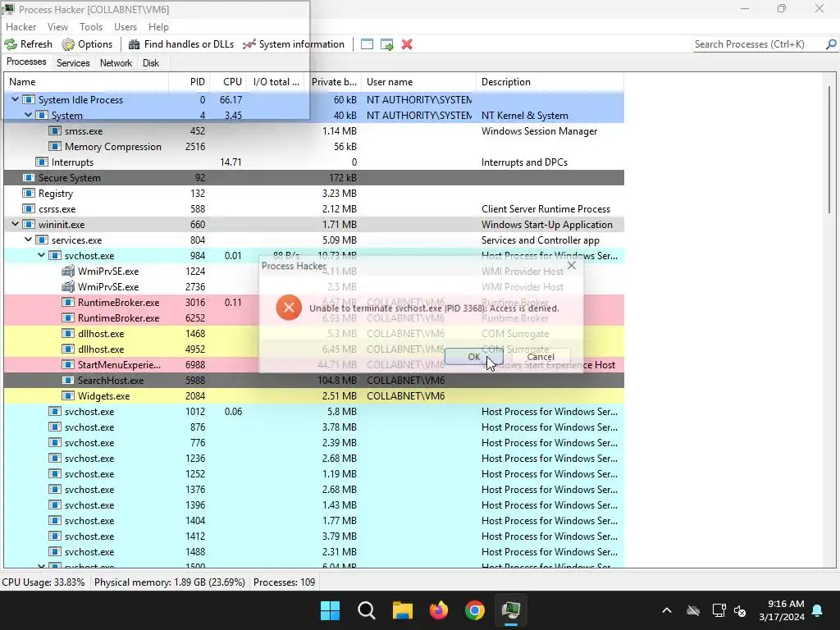Switch to the Services tab
This screenshot has width=840, height=630.
tap(73, 62)
